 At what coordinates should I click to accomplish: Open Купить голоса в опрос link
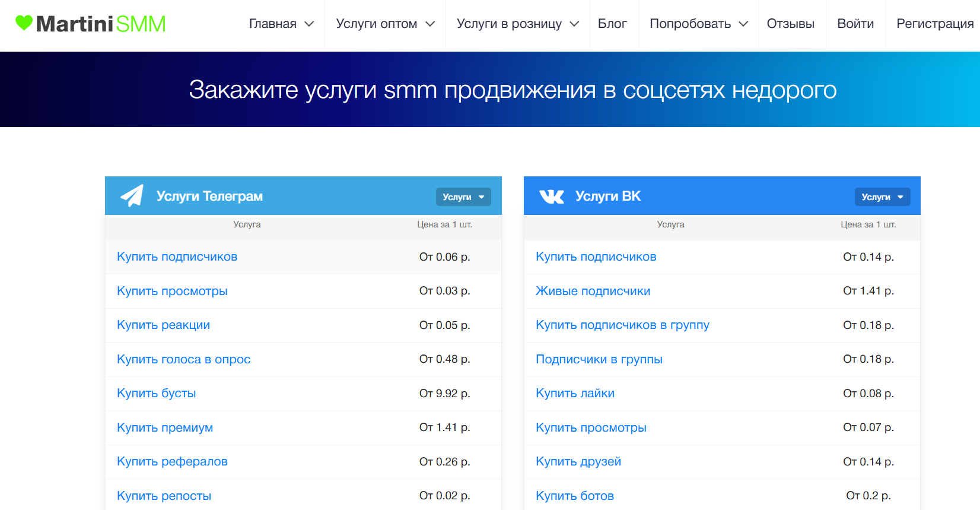[183, 359]
